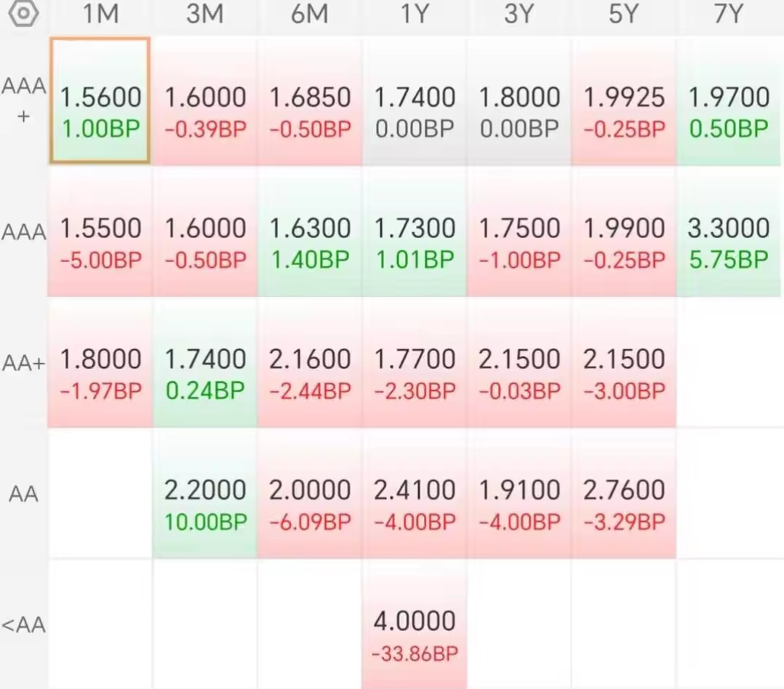Select AAA 7Y cell showing 3.3000
784x689 pixels.
729,232
